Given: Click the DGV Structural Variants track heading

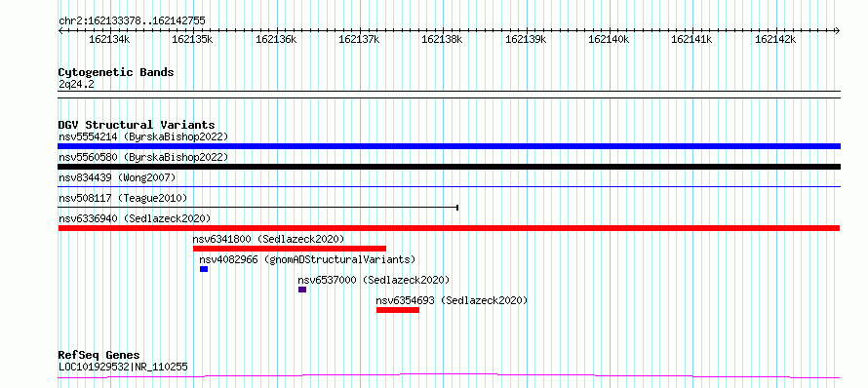Looking at the screenshot, I should (x=137, y=125).
